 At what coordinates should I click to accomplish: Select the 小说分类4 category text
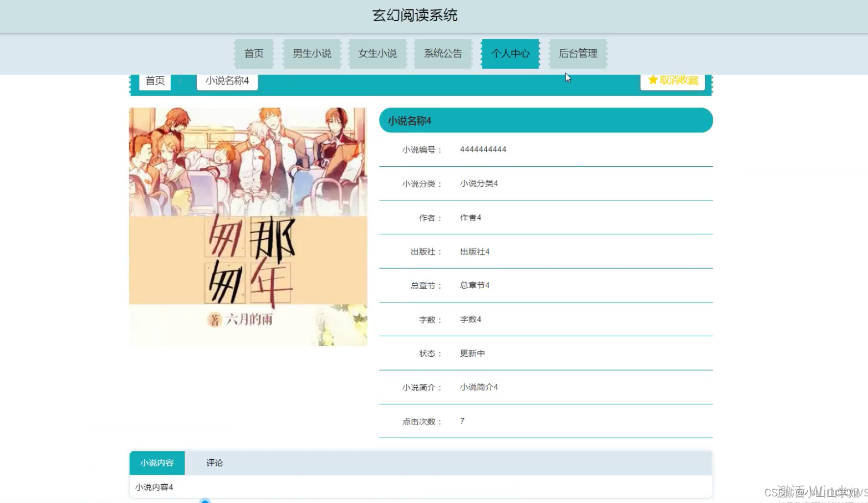point(478,183)
